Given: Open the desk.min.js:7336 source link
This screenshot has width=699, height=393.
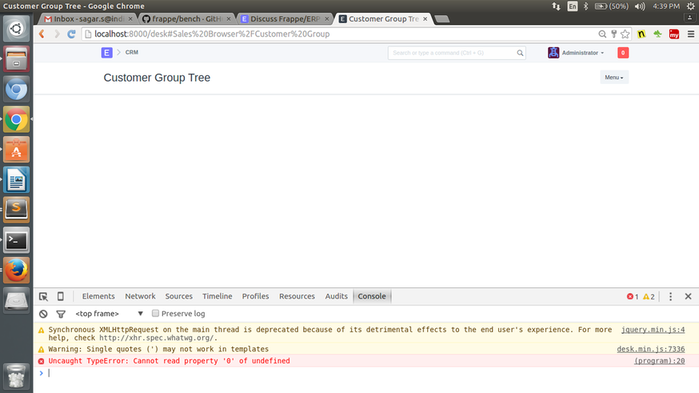Looking at the screenshot, I should tap(650, 349).
